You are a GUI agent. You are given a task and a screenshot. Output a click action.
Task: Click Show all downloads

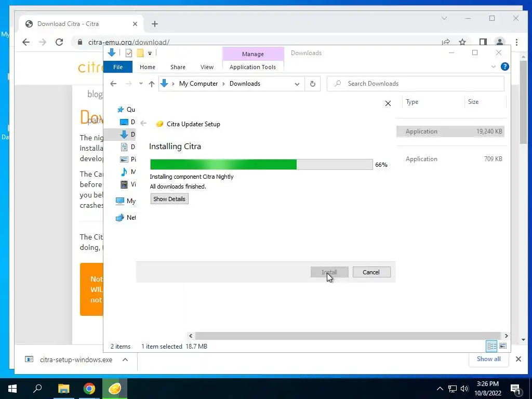click(x=488, y=359)
